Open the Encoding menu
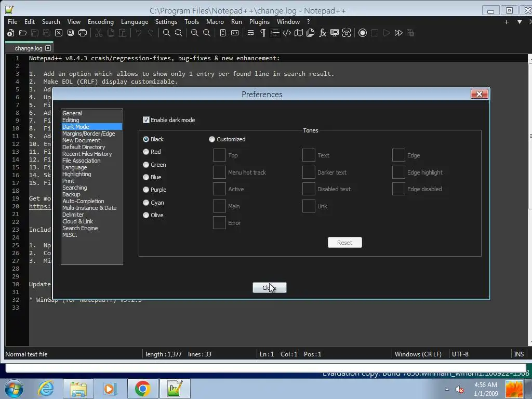532x399 pixels. click(101, 22)
